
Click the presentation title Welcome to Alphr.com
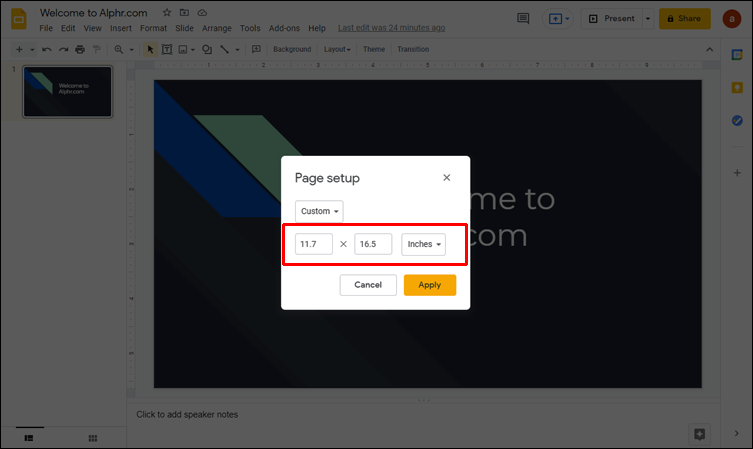pos(94,13)
